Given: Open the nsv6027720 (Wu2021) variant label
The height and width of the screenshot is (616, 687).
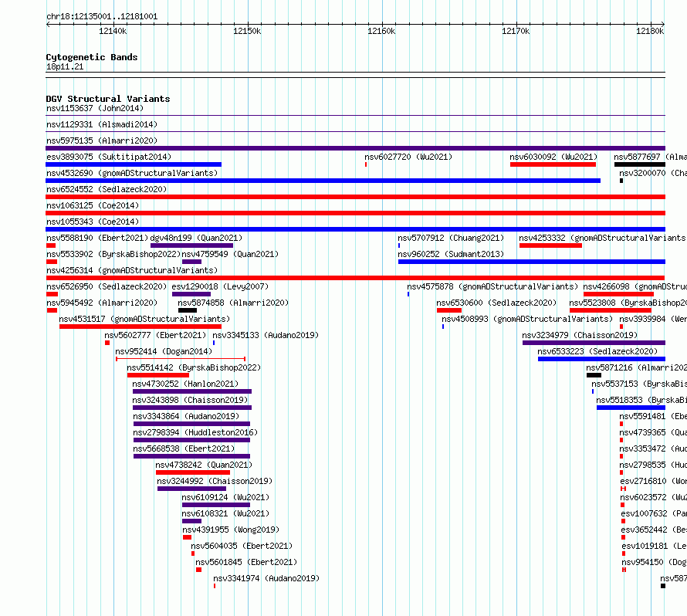Looking at the screenshot, I should [408, 157].
